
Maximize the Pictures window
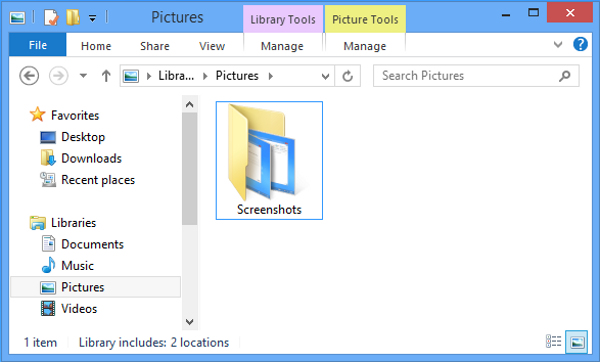coord(533,13)
